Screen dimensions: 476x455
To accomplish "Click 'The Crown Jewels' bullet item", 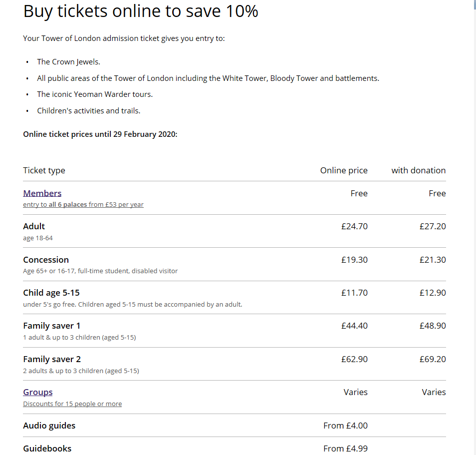I will point(68,62).
